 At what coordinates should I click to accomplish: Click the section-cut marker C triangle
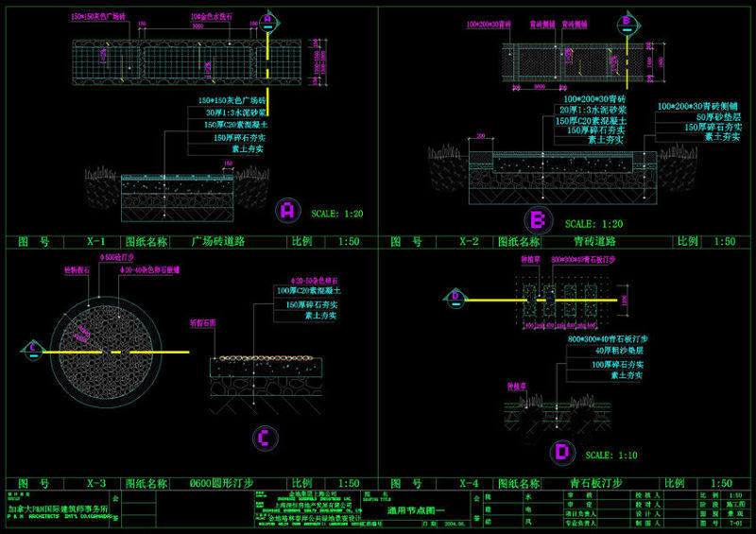(32, 350)
